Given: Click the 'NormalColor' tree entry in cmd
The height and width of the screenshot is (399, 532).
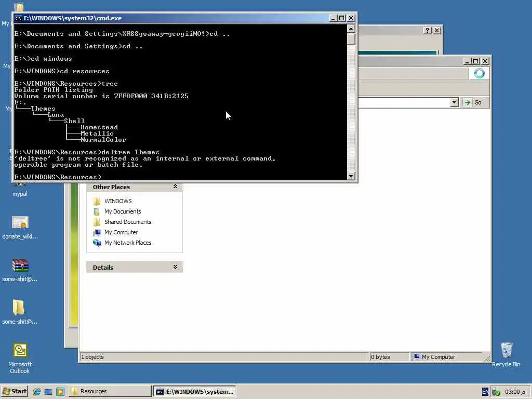Looking at the screenshot, I should [x=103, y=140].
